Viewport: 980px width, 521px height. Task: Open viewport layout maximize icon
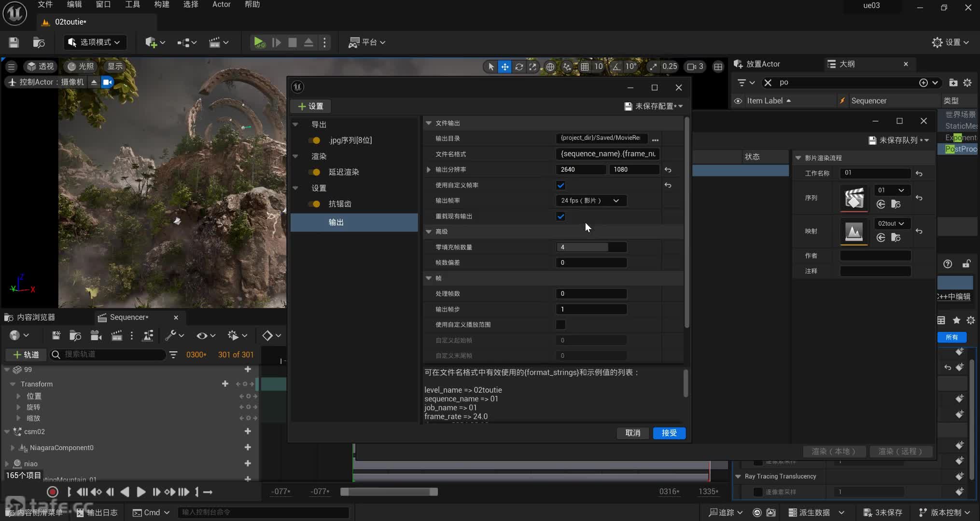718,67
